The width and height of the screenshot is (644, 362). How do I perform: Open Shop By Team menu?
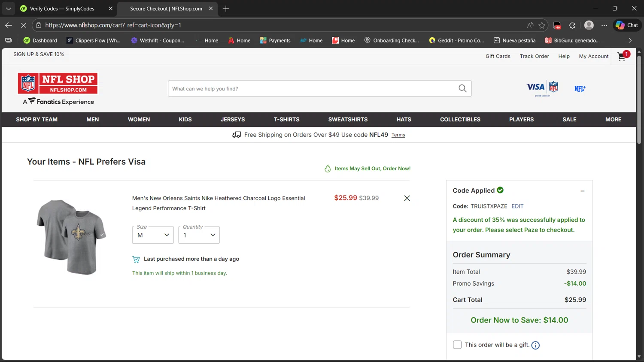tap(37, 120)
